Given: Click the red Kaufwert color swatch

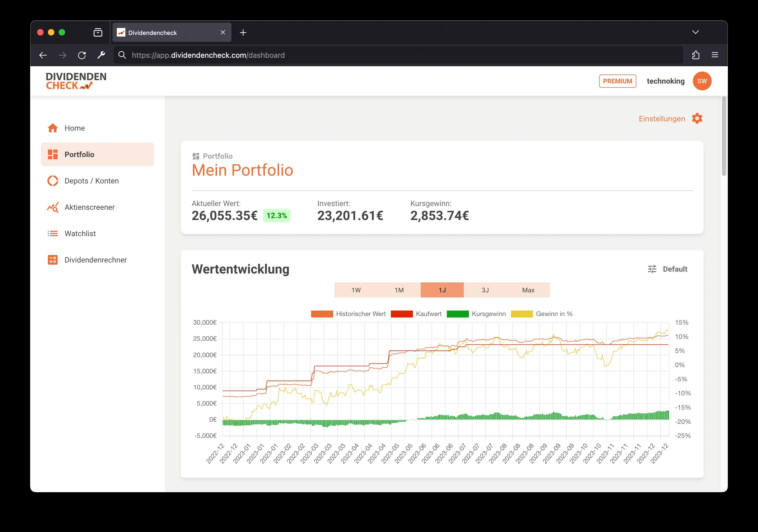Looking at the screenshot, I should point(401,314).
